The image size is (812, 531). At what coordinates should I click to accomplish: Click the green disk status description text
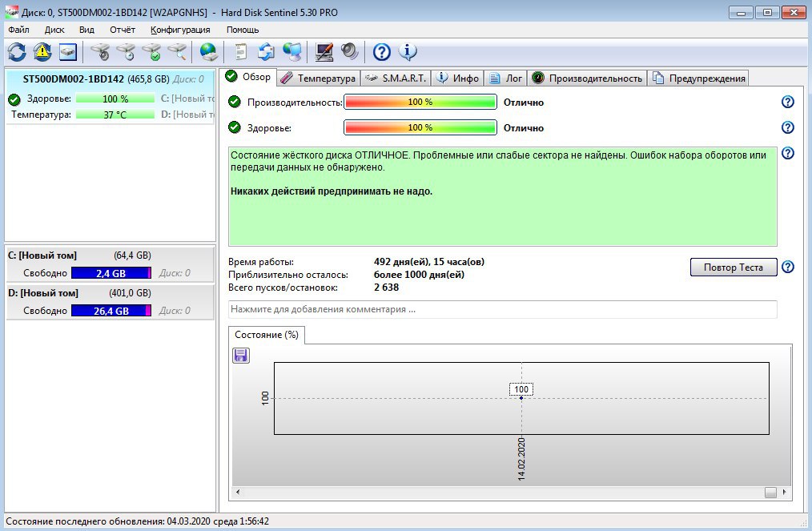[x=502, y=196]
